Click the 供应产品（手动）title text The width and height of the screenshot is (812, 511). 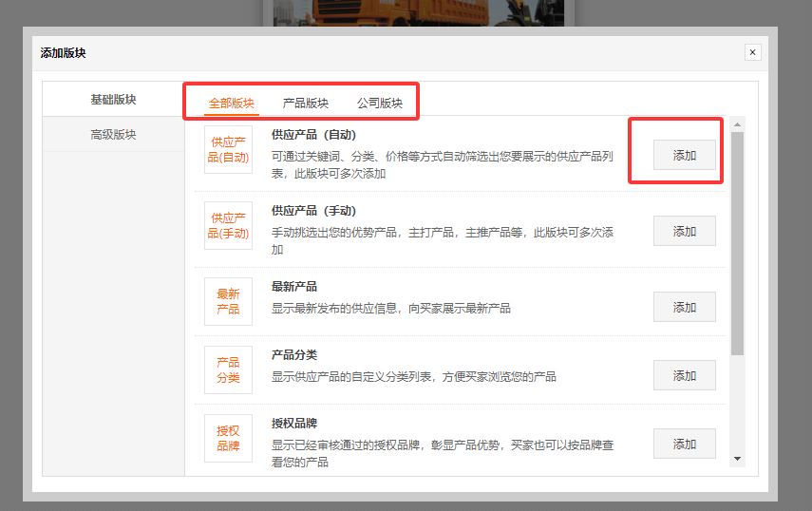click(313, 211)
